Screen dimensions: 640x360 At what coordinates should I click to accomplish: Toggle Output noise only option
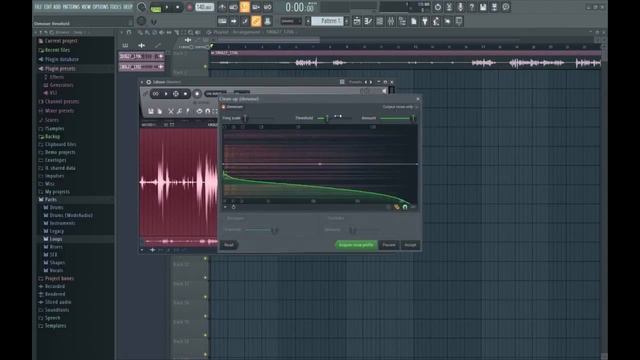400,107
